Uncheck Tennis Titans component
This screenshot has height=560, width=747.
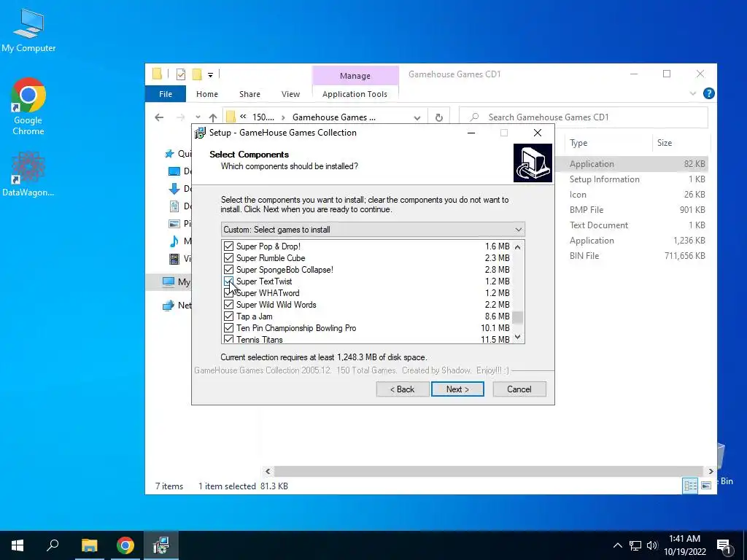[x=228, y=339]
